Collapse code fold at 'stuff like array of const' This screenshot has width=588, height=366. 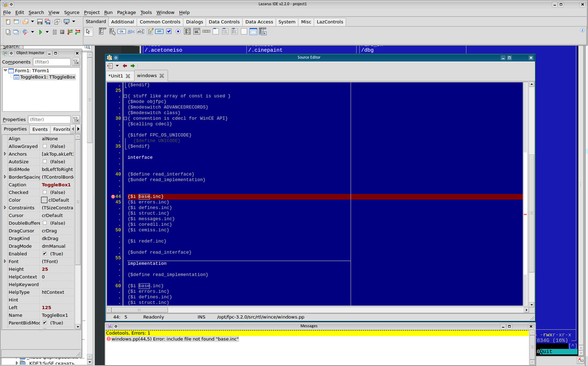125,96
